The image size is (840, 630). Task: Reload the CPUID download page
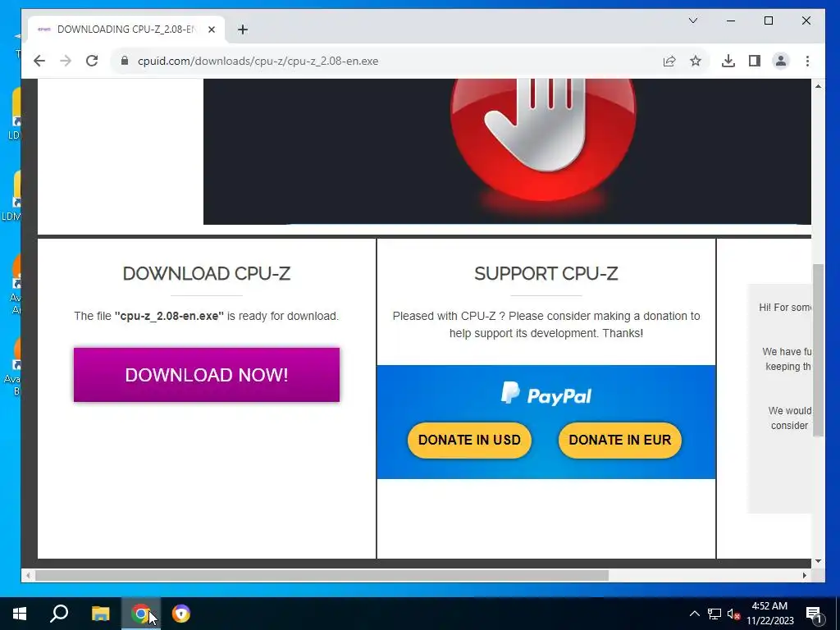(x=92, y=61)
